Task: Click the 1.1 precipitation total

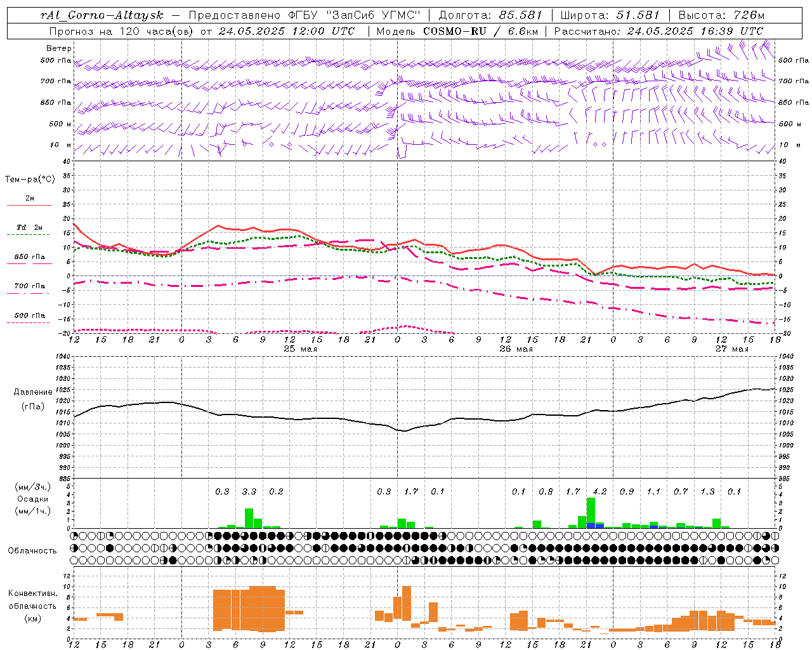Action: (x=653, y=491)
